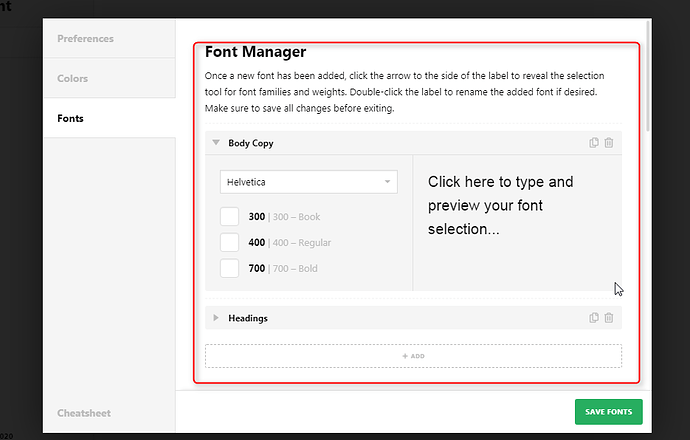The height and width of the screenshot is (440, 690).
Task: Toggle the 700 Bold weight checkbox
Action: (230, 268)
